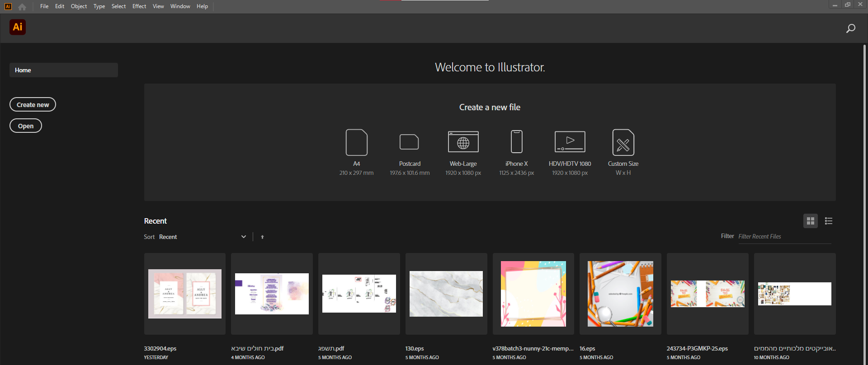The width and height of the screenshot is (868, 365).
Task: Click the search magnifier icon
Action: click(850, 28)
